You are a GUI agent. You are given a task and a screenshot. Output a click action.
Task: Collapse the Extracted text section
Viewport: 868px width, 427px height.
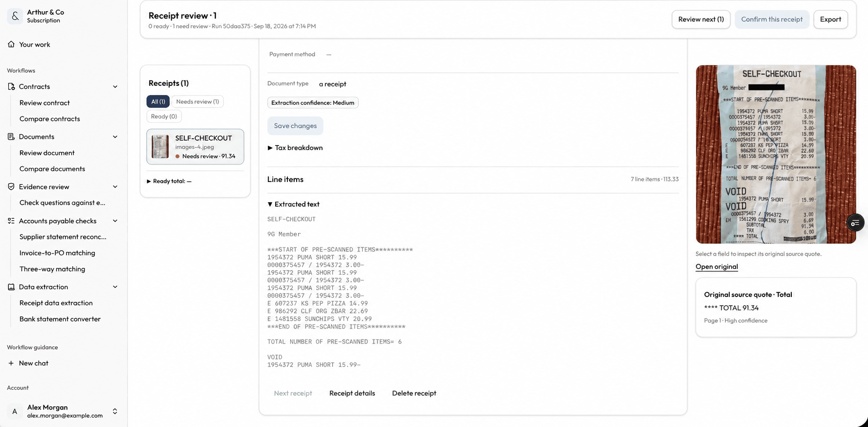tap(293, 204)
